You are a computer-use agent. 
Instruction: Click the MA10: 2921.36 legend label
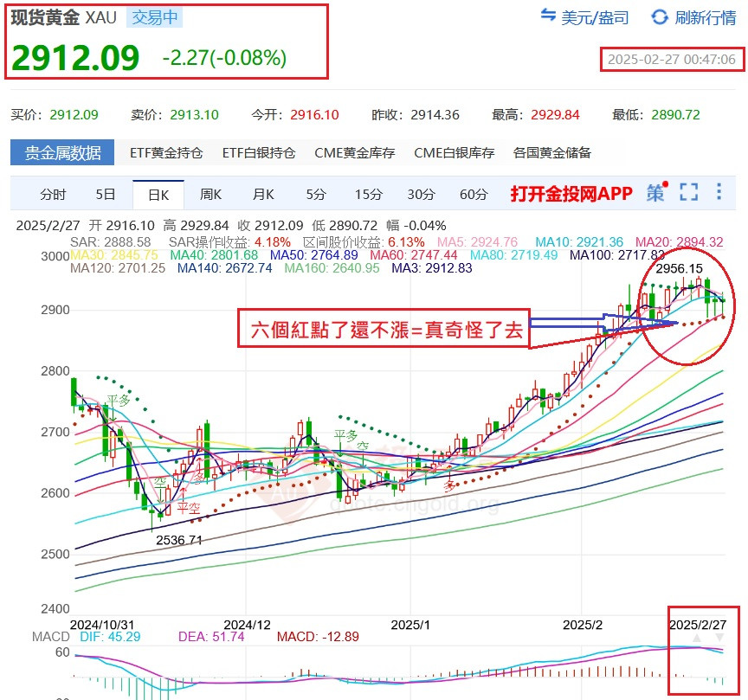(579, 241)
